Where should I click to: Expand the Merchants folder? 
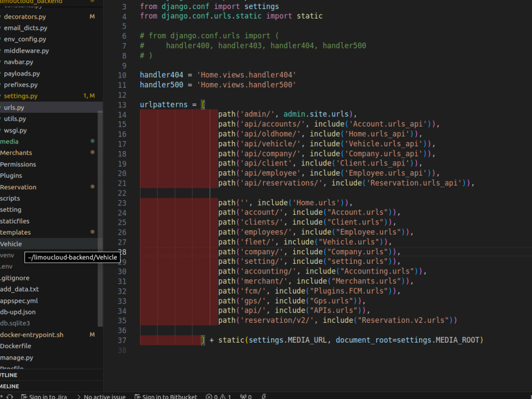pos(16,153)
